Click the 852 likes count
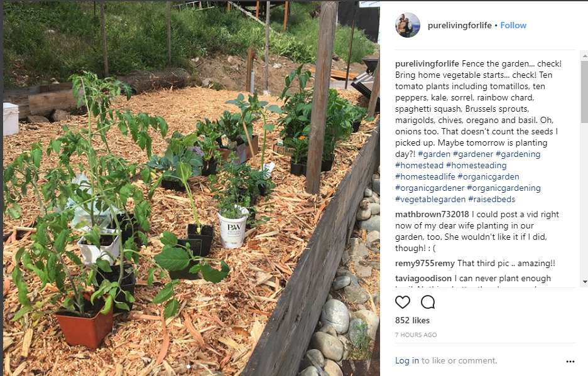Image resolution: width=588 pixels, height=376 pixels. (x=412, y=320)
